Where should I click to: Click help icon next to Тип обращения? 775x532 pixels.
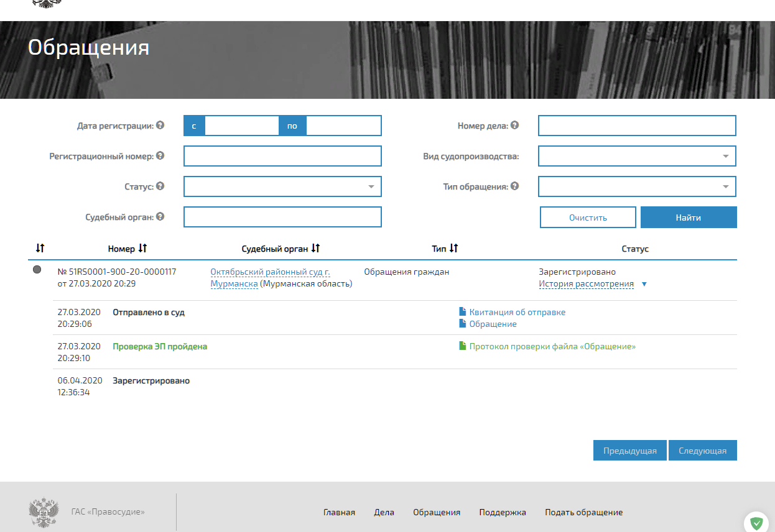click(514, 186)
